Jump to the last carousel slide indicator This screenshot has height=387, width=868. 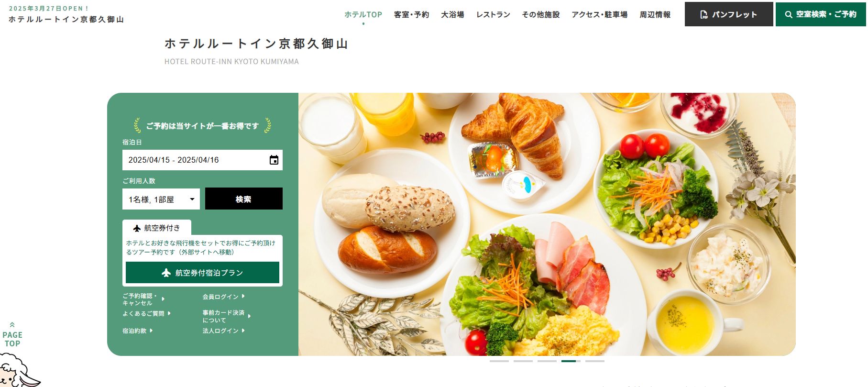coord(595,361)
